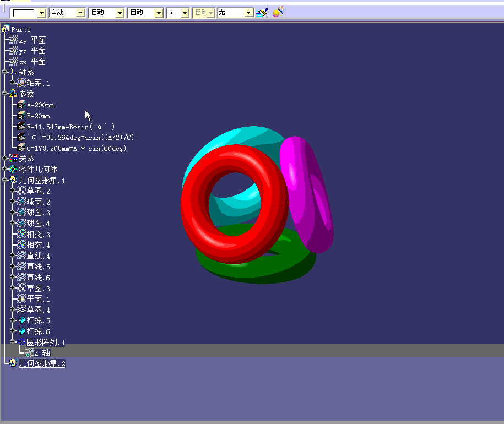Screen dimensions: 504x424
Task: Click the zx 平面 plane icon
Action: (x=13, y=61)
